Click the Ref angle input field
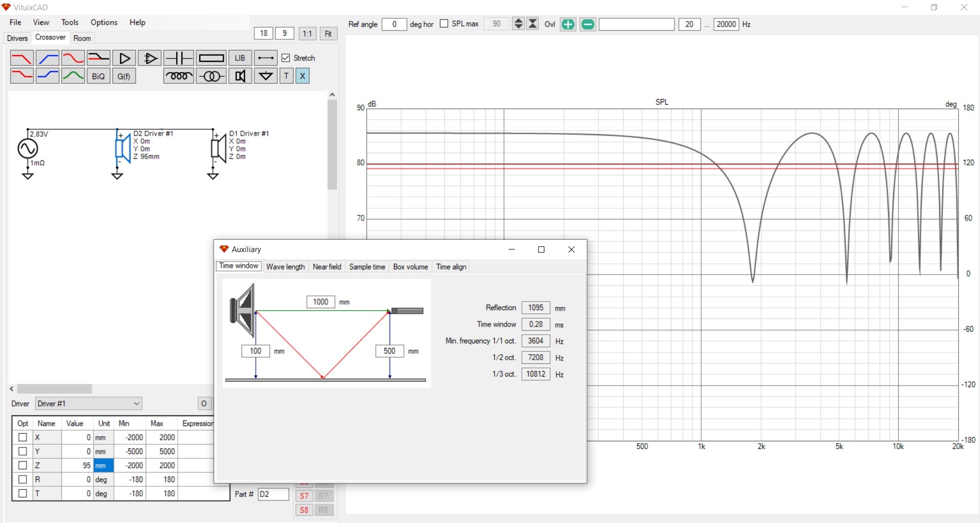This screenshot has height=523, width=980. (x=394, y=24)
